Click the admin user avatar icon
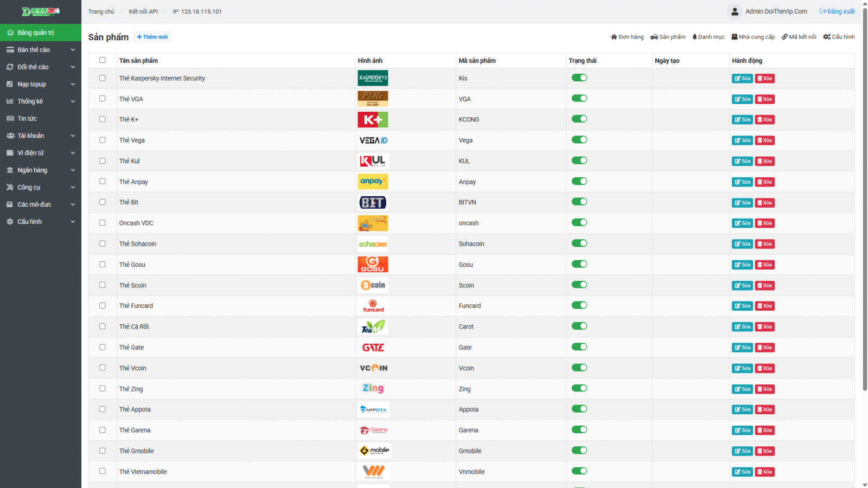The width and height of the screenshot is (868, 488). click(x=735, y=11)
